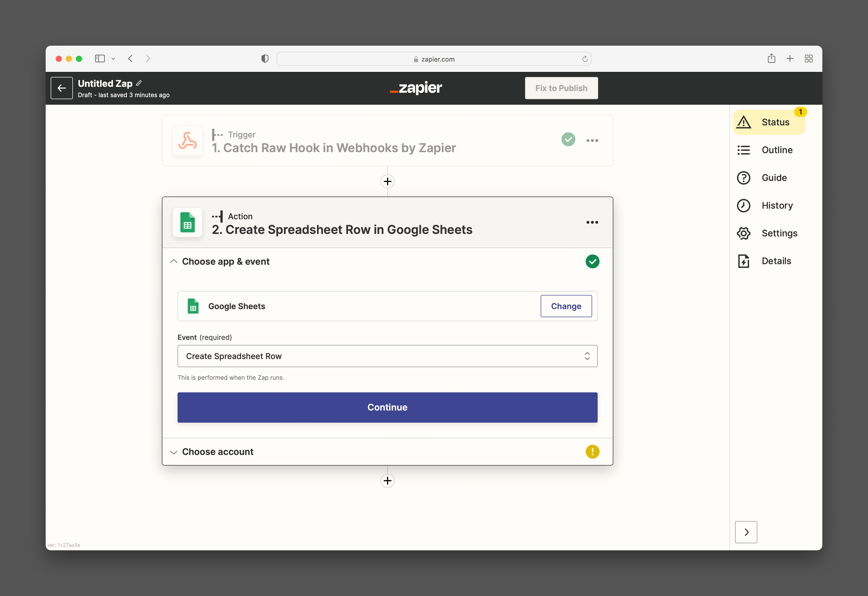Click the plus icon below the action step
The image size is (868, 596).
[x=387, y=480]
